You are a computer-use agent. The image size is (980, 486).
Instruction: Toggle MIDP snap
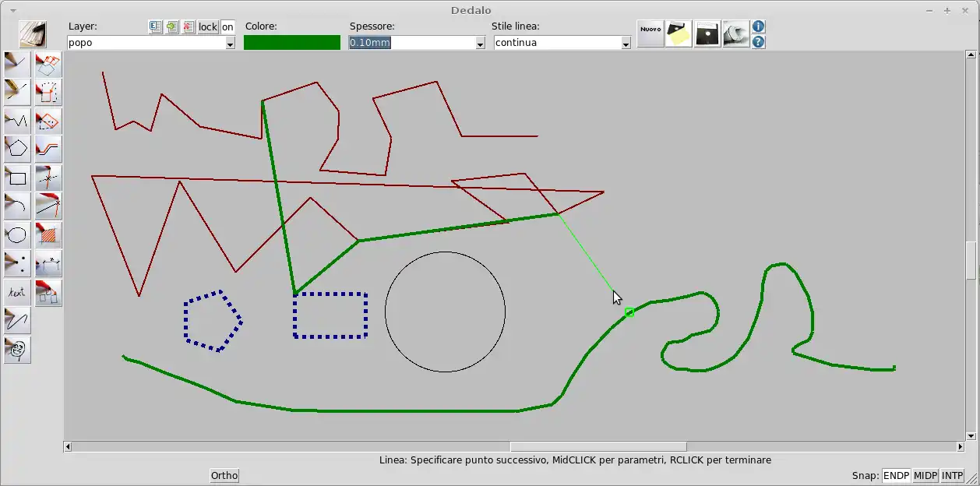925,475
